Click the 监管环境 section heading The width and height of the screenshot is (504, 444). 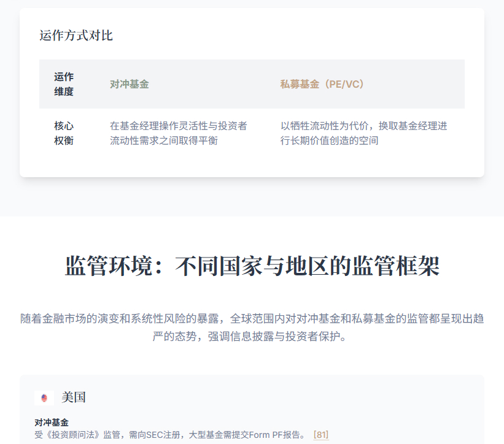pos(252,267)
